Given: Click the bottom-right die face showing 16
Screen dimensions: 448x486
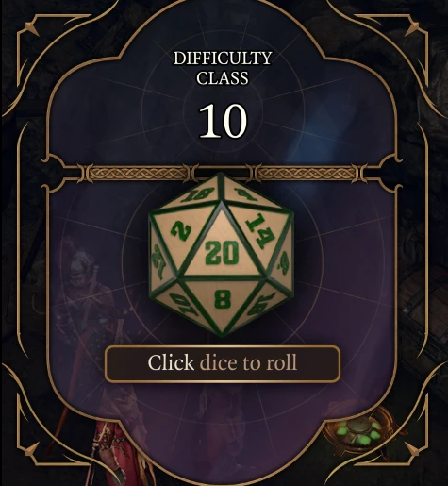Looking at the screenshot, I should [261, 305].
